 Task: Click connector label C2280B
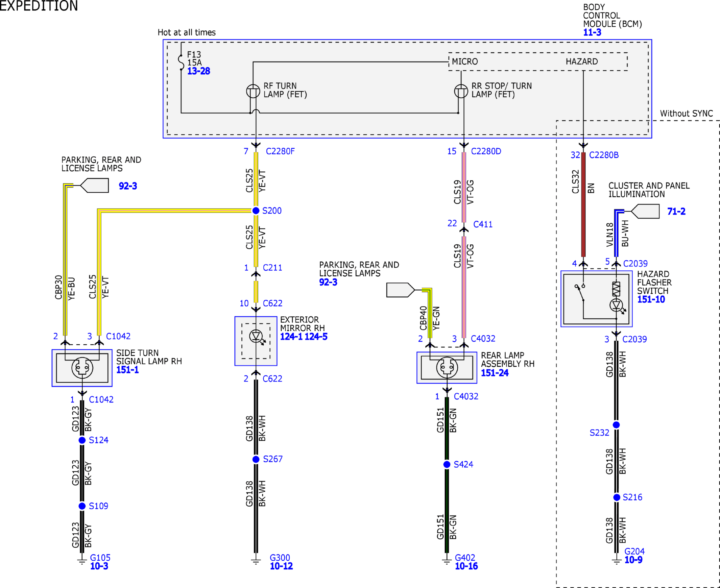(604, 155)
